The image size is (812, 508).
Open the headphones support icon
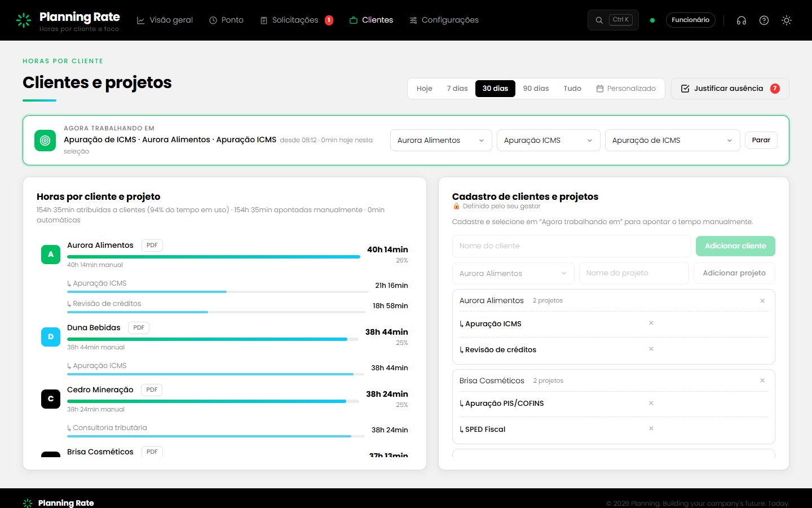coord(742,20)
